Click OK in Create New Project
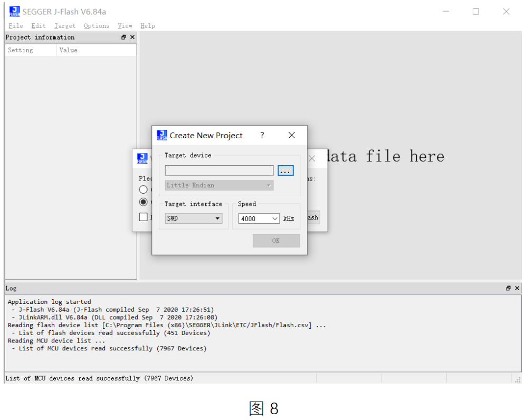 [x=276, y=241]
